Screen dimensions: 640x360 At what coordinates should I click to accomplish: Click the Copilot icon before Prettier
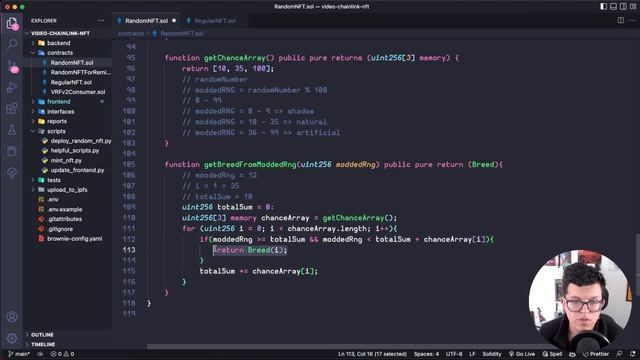572,354
